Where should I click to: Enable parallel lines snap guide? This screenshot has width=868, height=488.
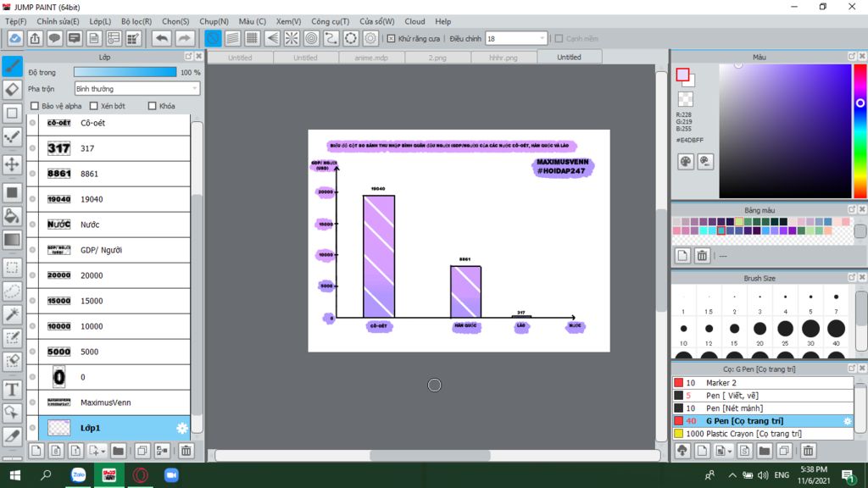click(x=232, y=39)
